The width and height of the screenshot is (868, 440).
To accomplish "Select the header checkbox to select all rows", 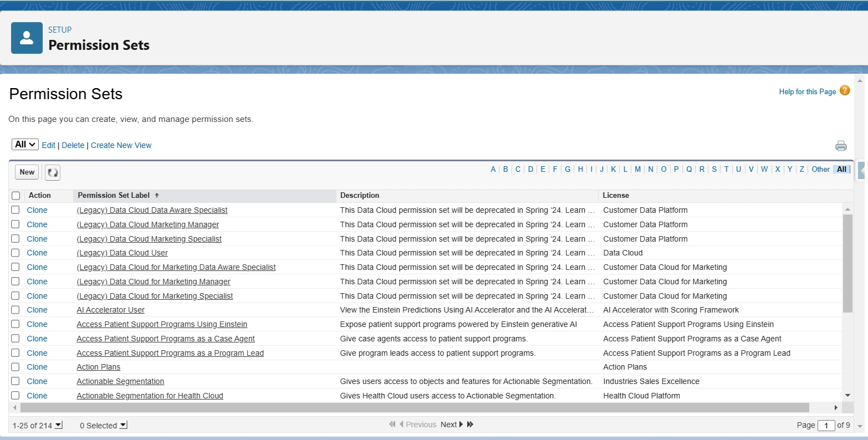I will tap(16, 195).
